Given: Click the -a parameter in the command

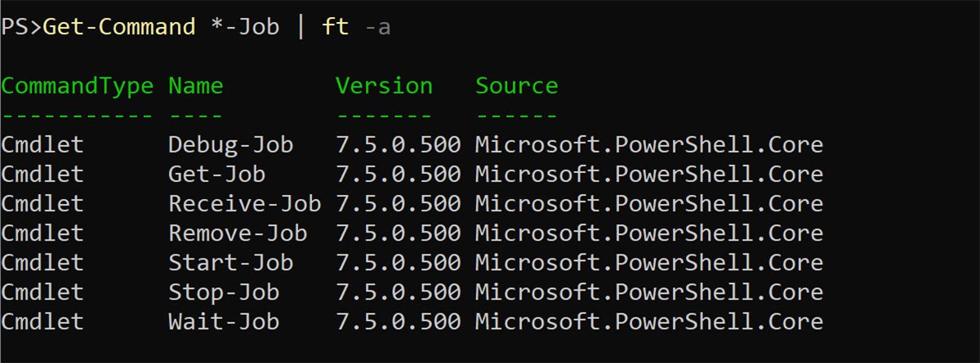Looking at the screenshot, I should coord(376,27).
